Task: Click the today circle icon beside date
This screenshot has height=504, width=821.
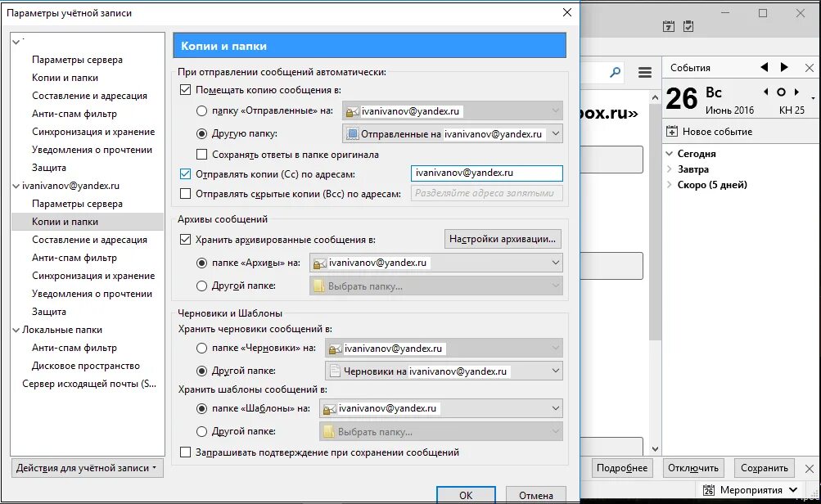Action: pos(781,92)
